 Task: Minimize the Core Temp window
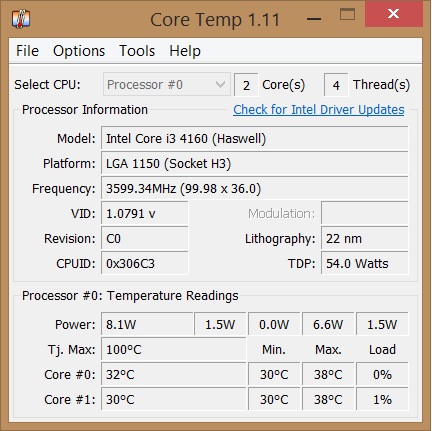(314, 19)
